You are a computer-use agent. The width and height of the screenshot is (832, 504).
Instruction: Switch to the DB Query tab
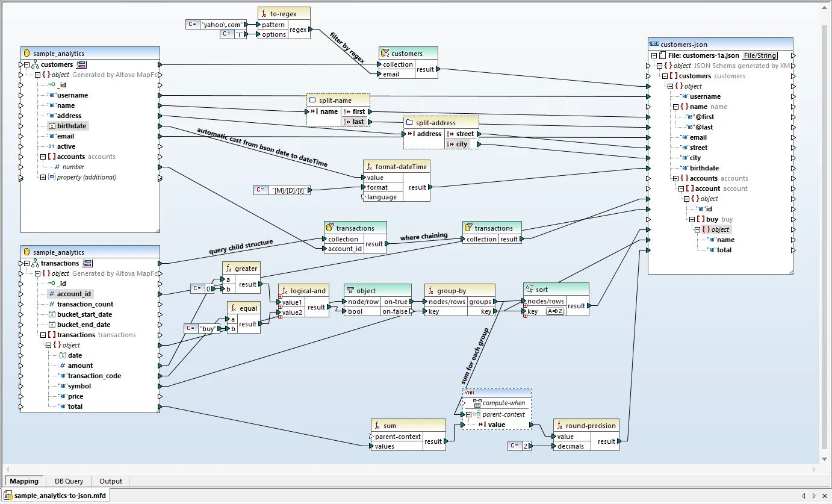69,481
